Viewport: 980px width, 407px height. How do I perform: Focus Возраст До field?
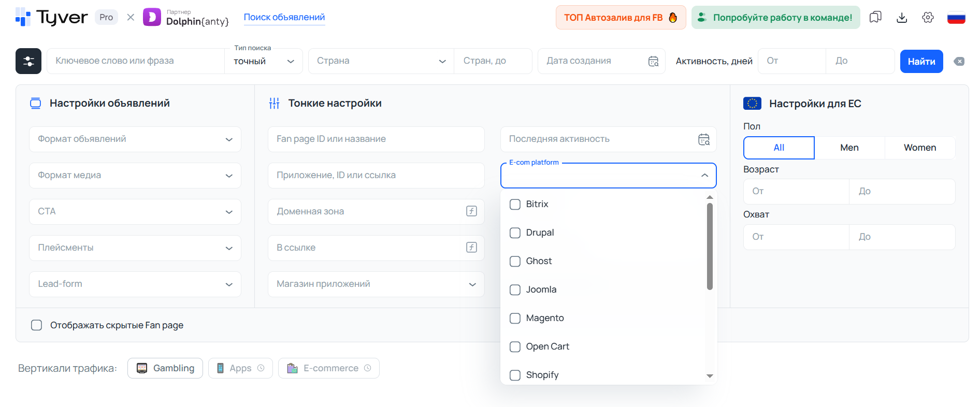click(902, 192)
